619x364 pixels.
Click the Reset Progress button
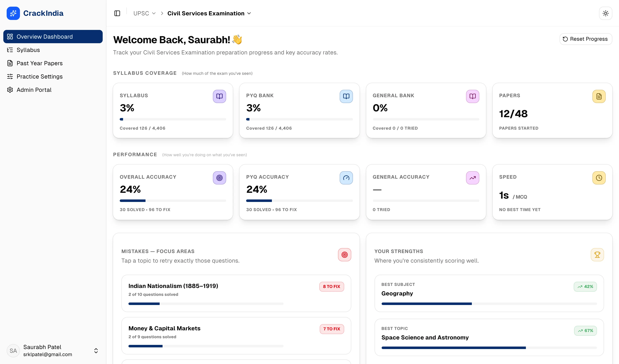click(586, 39)
